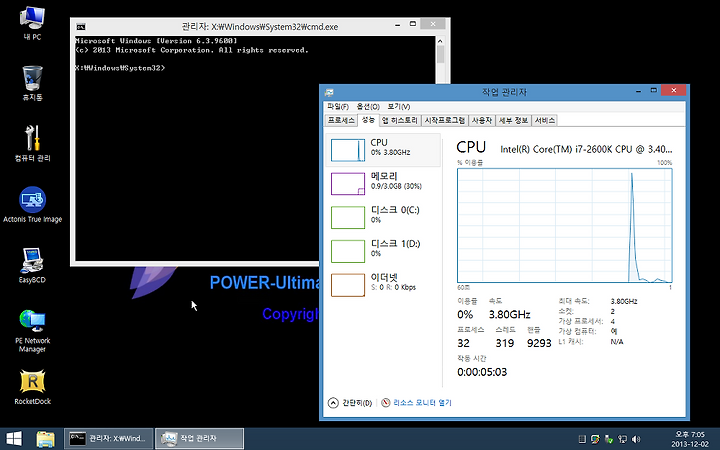Minimize the cmd.exe window
The width and height of the screenshot is (720, 450).
(398, 25)
